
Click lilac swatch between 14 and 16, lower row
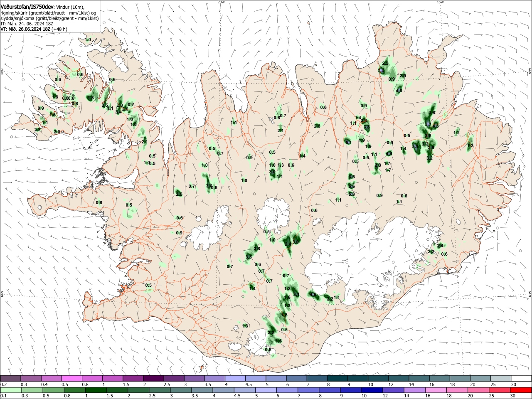(x=414, y=390)
